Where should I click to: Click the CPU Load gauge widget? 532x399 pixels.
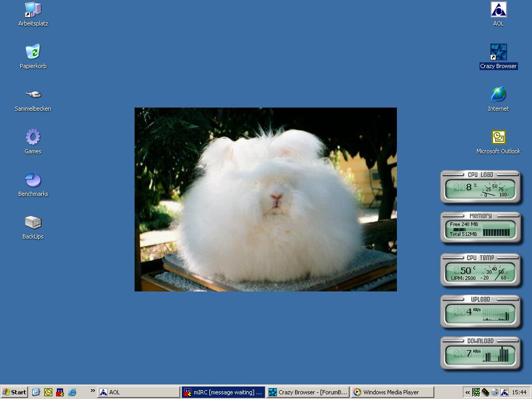[481, 187]
